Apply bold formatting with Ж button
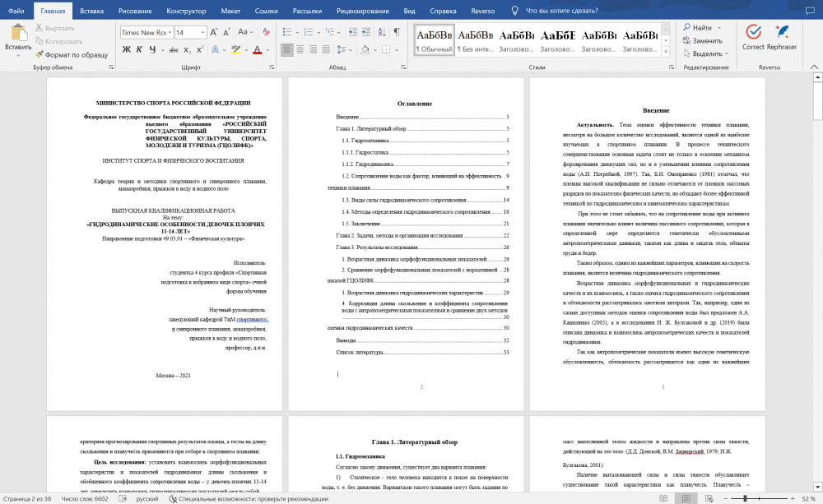823x504 pixels. 127,49
